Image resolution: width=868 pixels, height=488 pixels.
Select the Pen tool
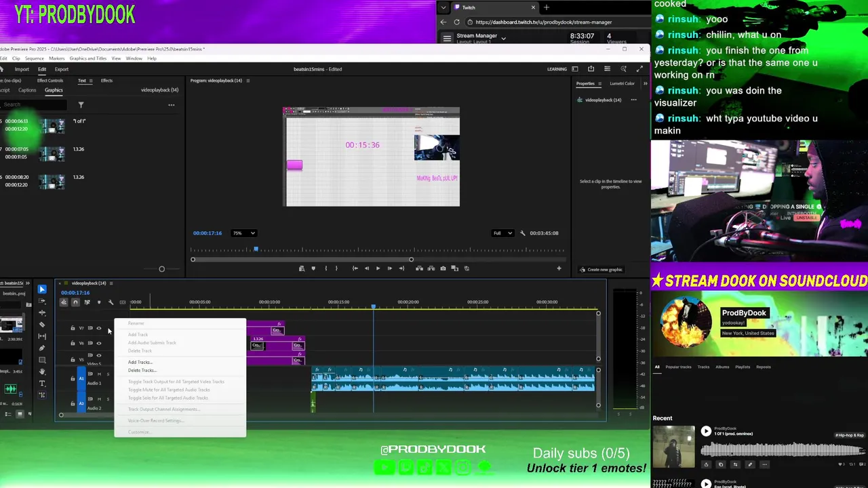pos(42,348)
